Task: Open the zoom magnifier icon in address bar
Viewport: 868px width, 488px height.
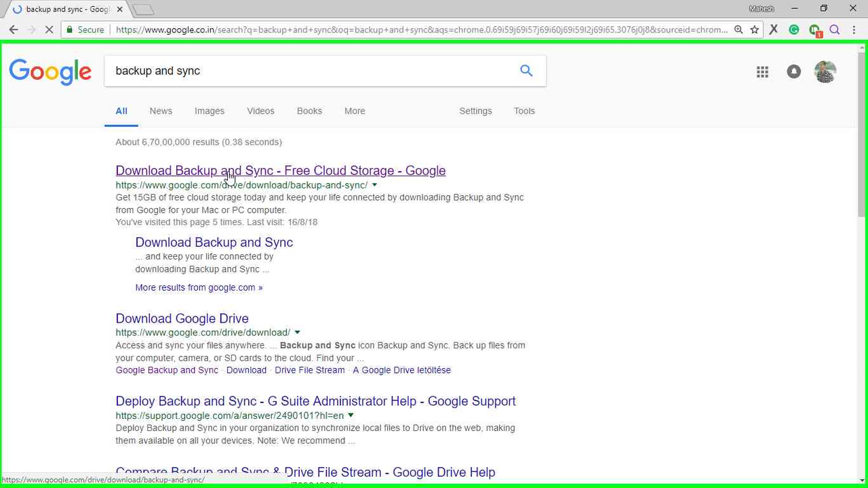Action: pyautogui.click(x=738, y=30)
